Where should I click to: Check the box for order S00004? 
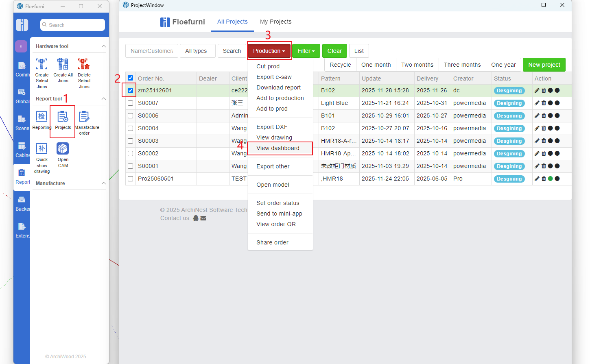[130, 129]
